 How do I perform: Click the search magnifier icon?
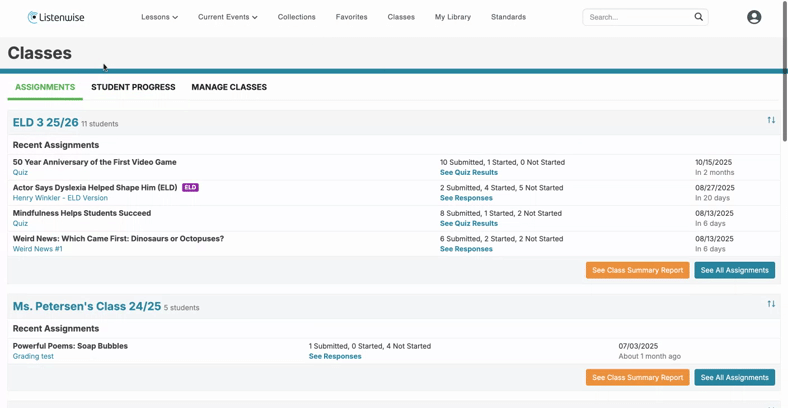click(699, 17)
